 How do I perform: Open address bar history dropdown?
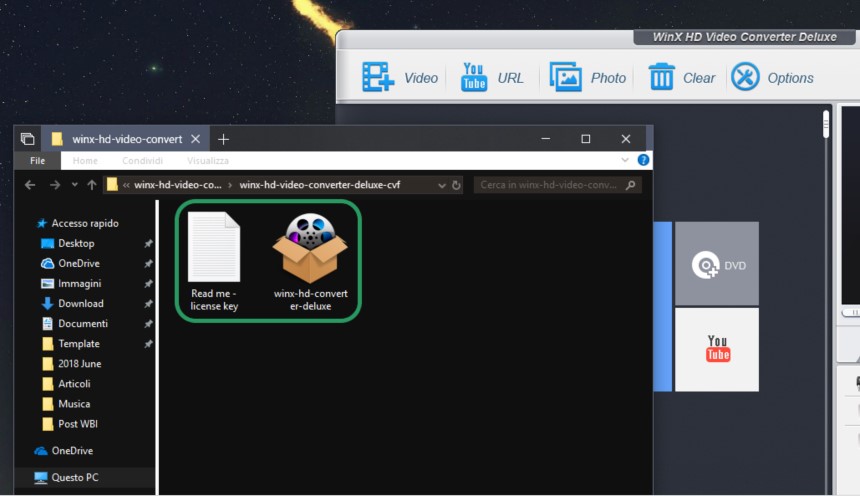pyautogui.click(x=442, y=185)
